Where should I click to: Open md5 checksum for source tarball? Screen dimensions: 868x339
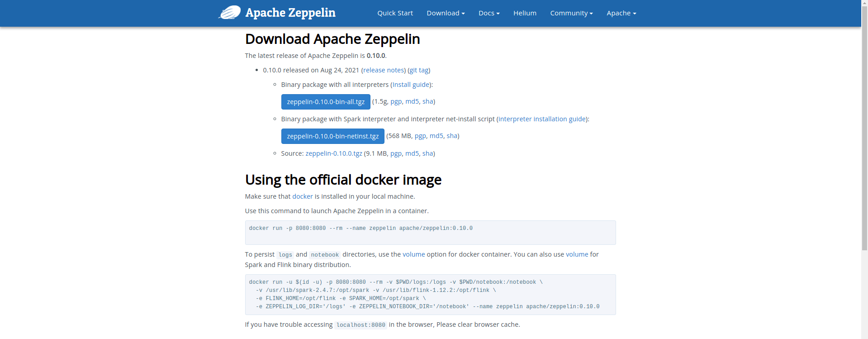pos(412,153)
